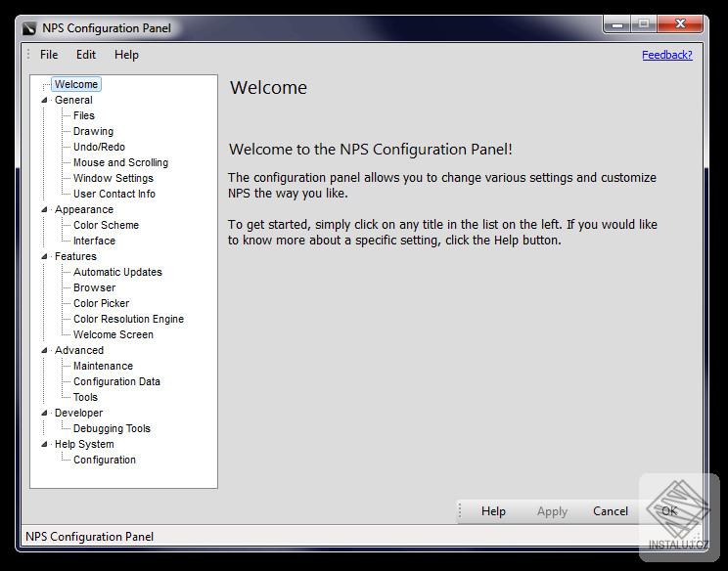Collapse the Help System tree section
The height and width of the screenshot is (571, 728).
45,444
